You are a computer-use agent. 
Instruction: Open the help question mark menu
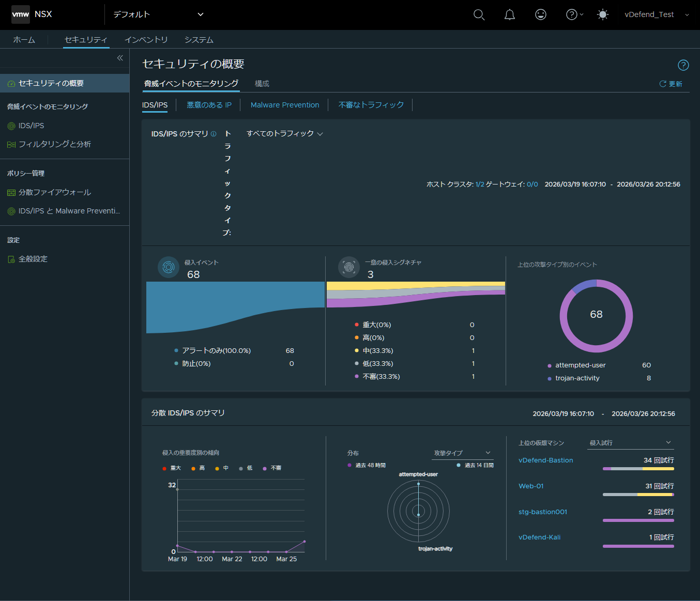tap(574, 14)
